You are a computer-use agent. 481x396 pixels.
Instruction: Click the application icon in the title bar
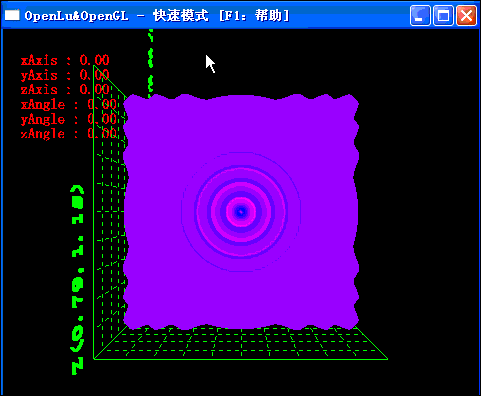coord(12,15)
